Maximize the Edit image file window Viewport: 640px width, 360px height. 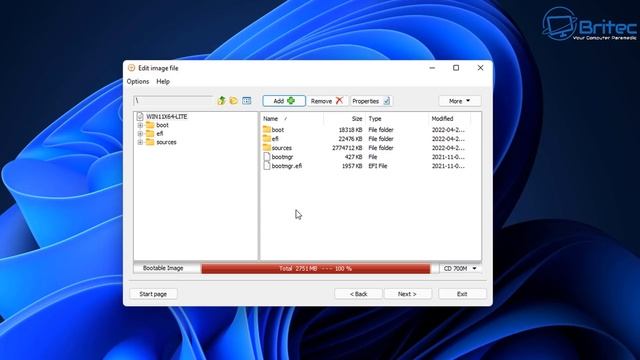pyautogui.click(x=456, y=68)
